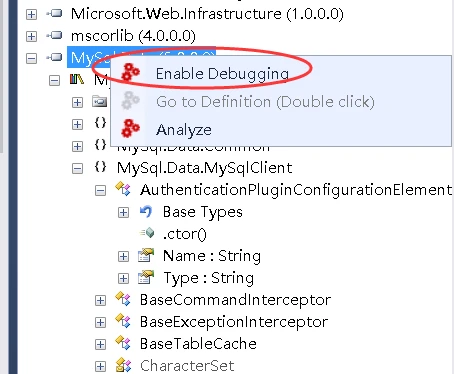Expand the Type : String property

[x=123, y=278]
